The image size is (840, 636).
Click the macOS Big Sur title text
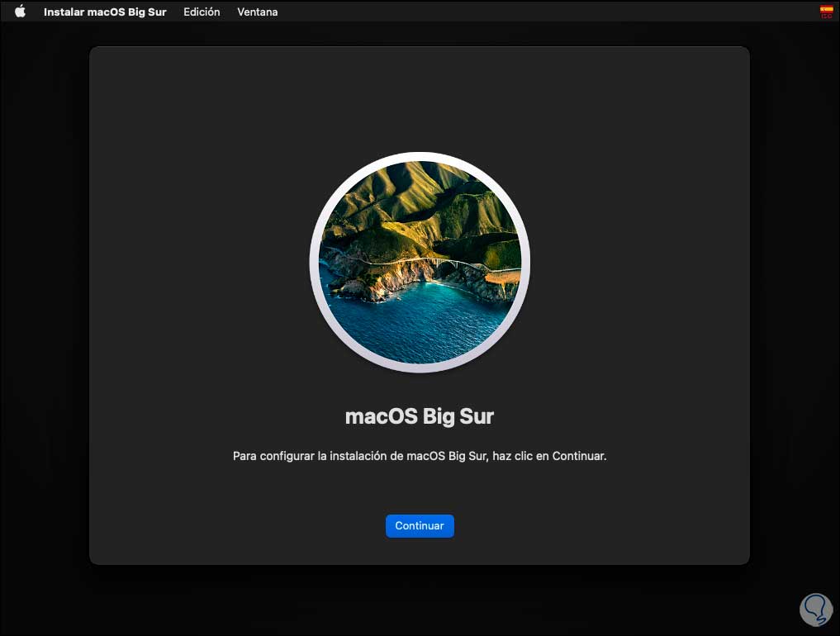click(420, 416)
